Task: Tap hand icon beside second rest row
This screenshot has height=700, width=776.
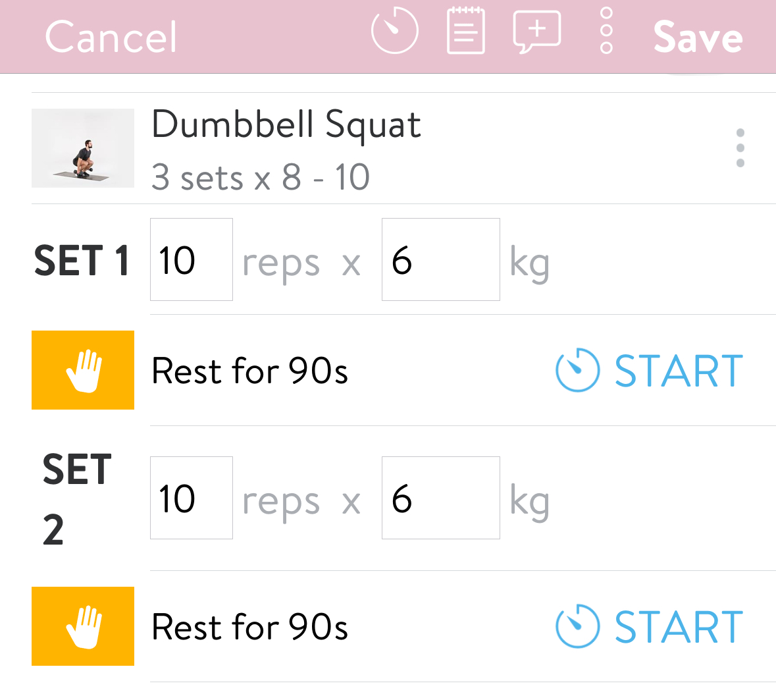Action: click(x=83, y=626)
